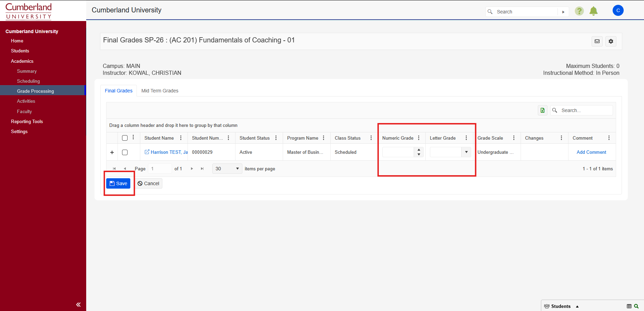Click the grid icon in Students bottom panel
This screenshot has height=311, width=644.
click(629, 306)
